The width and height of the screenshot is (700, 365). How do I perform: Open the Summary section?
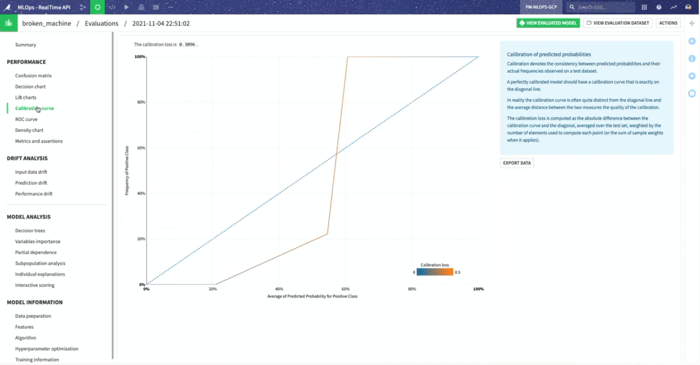25,45
